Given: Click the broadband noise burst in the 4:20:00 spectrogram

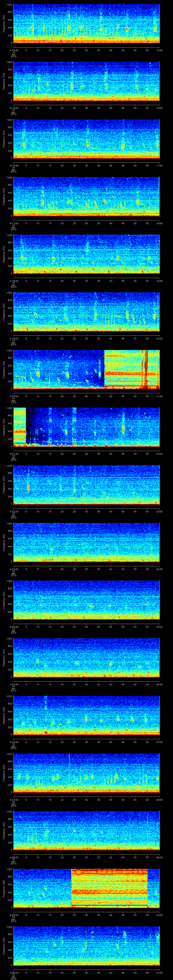Looking at the screenshot, I should coord(132,369).
